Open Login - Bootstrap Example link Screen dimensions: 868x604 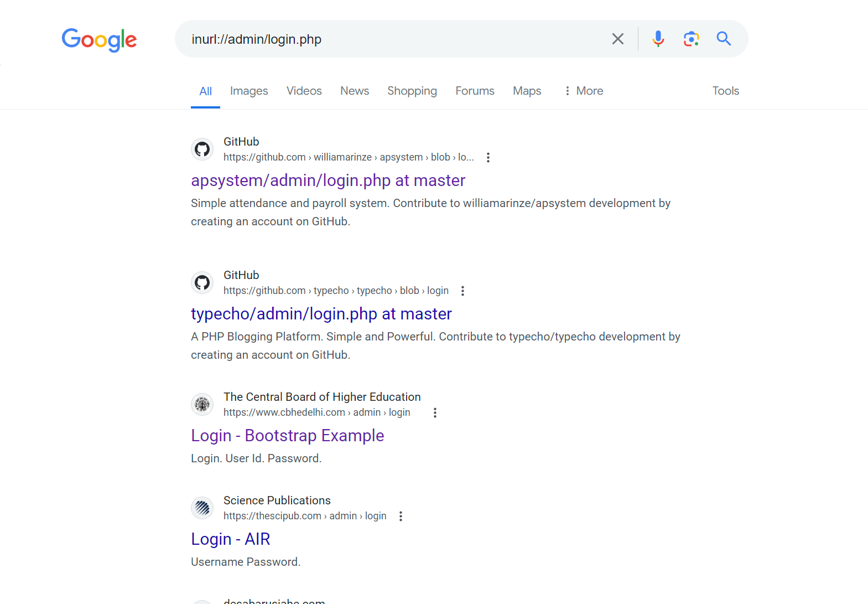coord(287,436)
